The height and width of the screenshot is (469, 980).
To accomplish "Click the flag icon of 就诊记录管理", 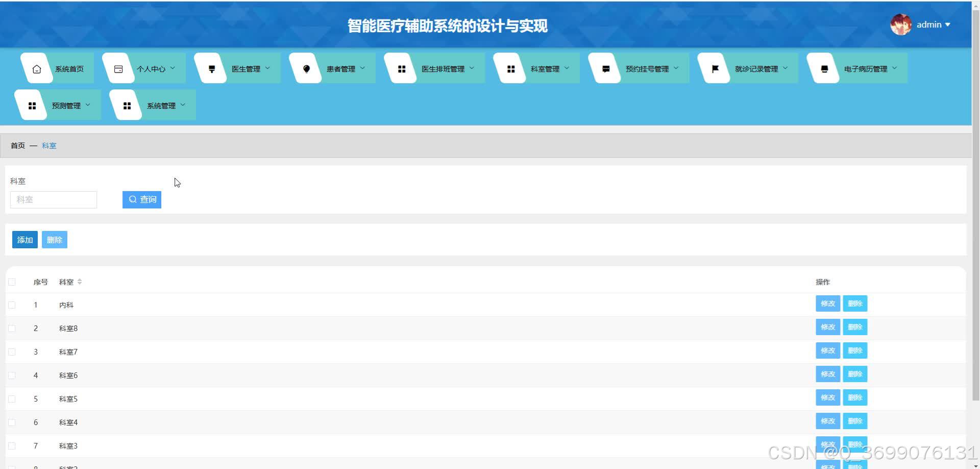I will tap(715, 69).
